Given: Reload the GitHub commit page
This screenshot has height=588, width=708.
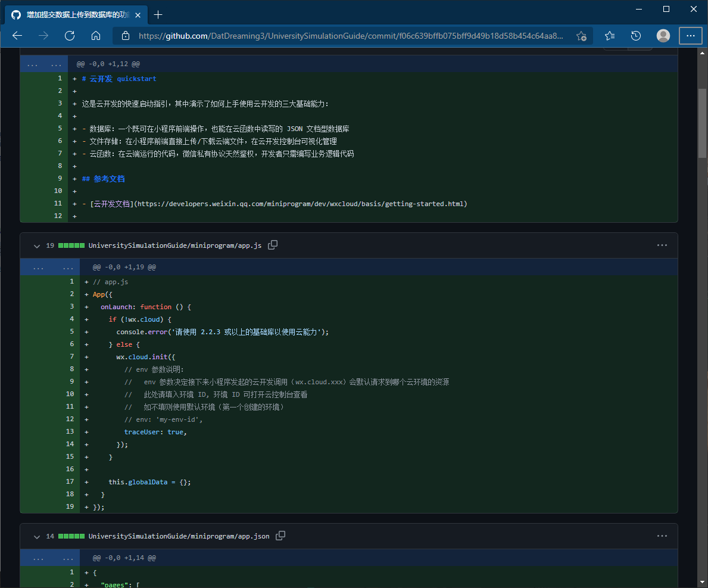Looking at the screenshot, I should 70,36.
